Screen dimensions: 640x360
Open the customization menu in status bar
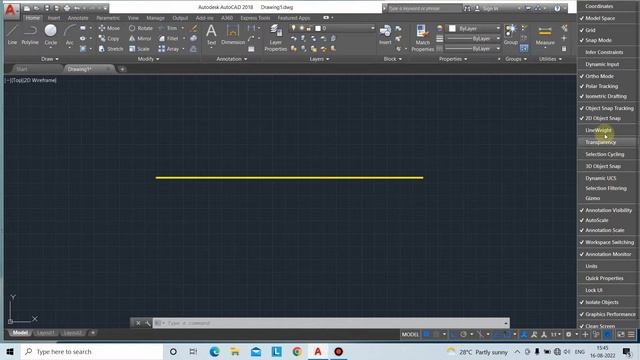coord(631,335)
